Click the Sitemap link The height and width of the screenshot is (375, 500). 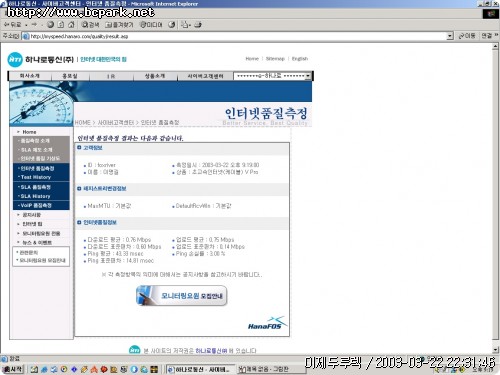click(x=275, y=59)
